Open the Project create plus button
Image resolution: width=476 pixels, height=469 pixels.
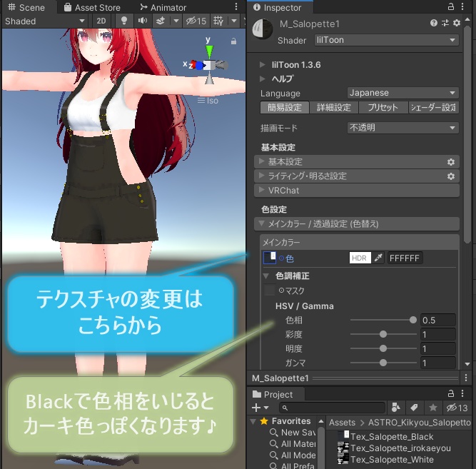point(260,408)
